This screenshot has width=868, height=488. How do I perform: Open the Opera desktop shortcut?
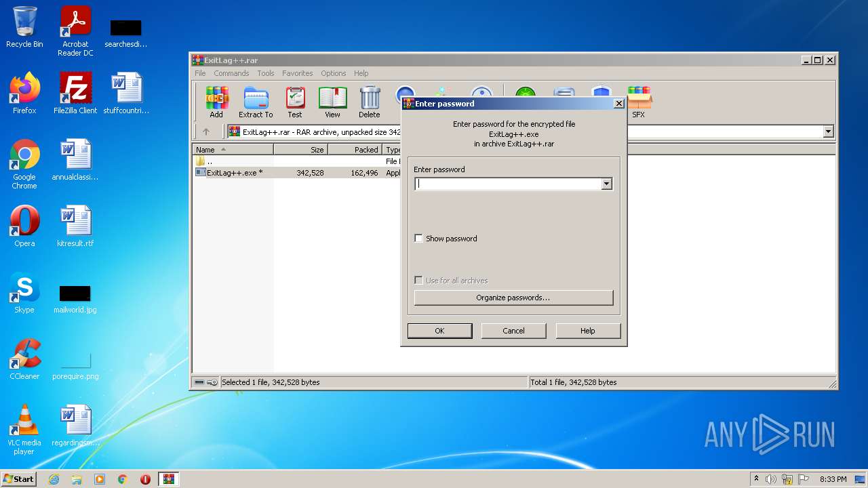24,226
